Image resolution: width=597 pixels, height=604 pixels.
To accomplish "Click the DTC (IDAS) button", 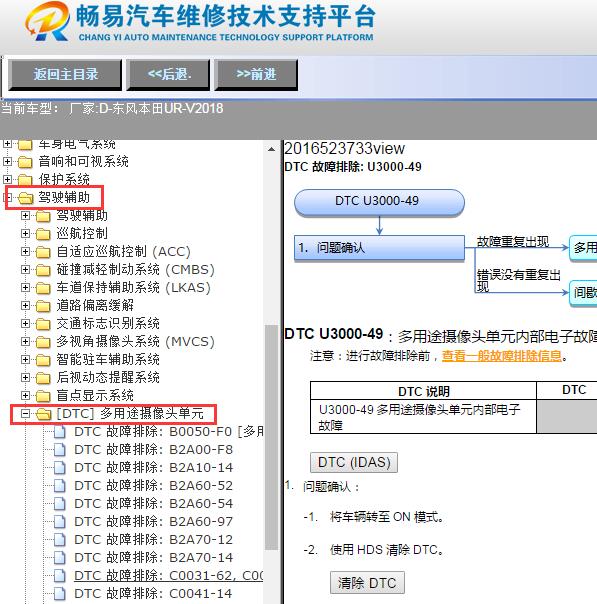I will tap(354, 462).
